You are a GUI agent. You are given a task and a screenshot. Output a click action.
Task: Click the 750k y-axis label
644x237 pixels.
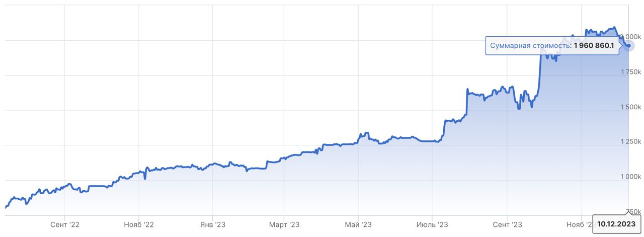click(x=633, y=211)
